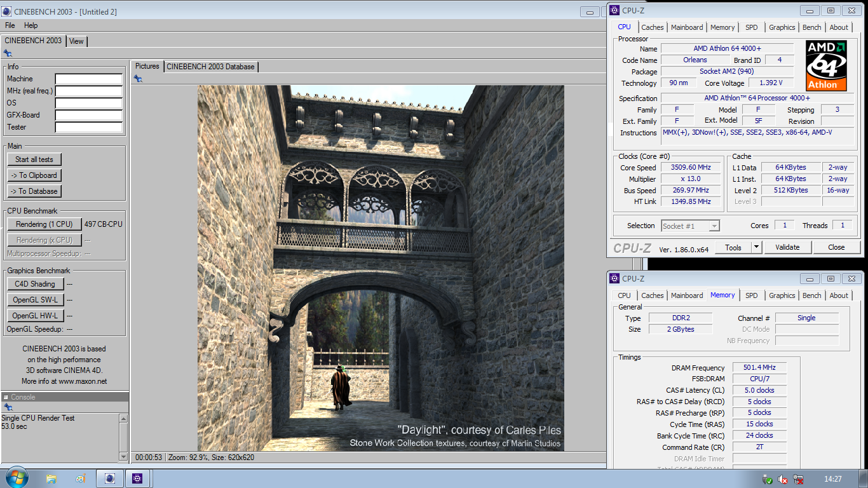Image resolution: width=868 pixels, height=488 pixels.
Task: Click the Console panel header icon
Action: pyautogui.click(x=6, y=397)
